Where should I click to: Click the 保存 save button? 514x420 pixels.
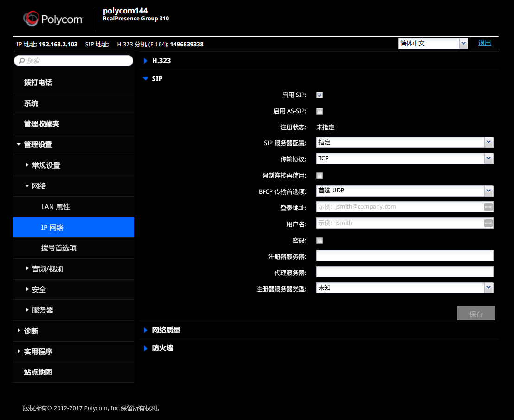[x=476, y=313]
